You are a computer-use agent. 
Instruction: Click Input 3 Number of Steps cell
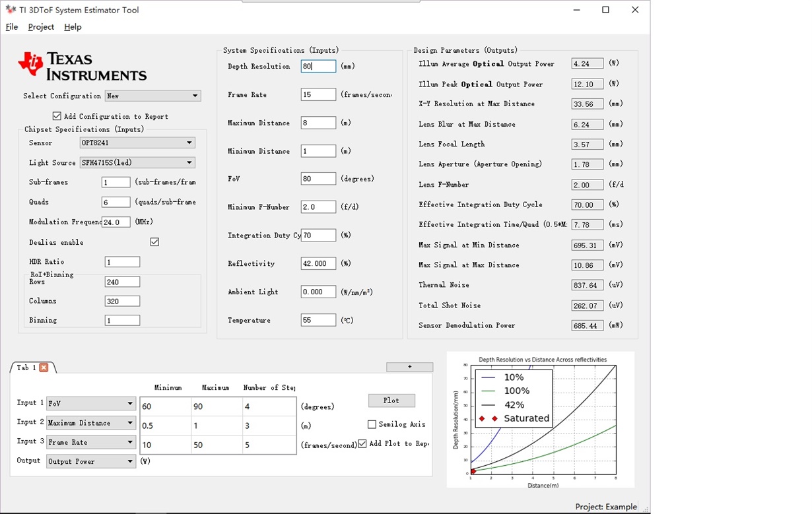269,445
